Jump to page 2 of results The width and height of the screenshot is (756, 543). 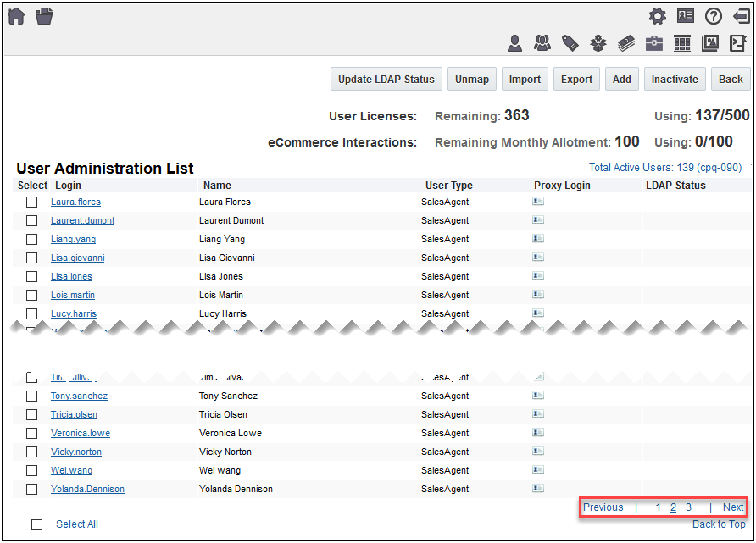click(x=673, y=507)
